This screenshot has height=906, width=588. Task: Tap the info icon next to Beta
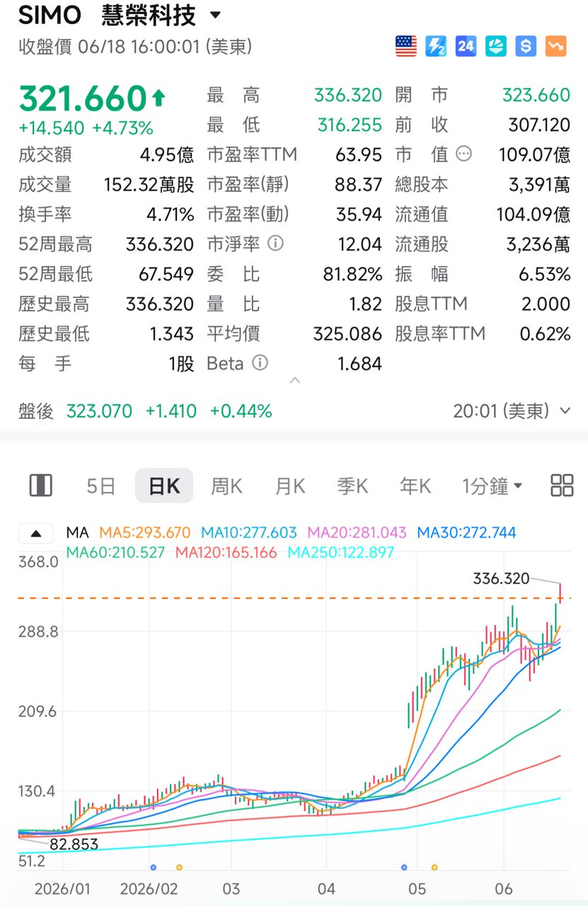point(260,363)
